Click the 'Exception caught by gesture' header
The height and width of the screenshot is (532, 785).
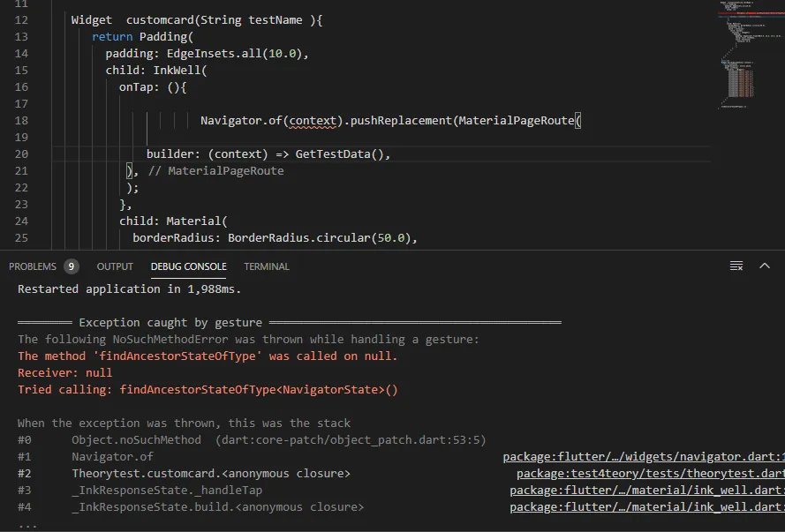[x=170, y=323]
